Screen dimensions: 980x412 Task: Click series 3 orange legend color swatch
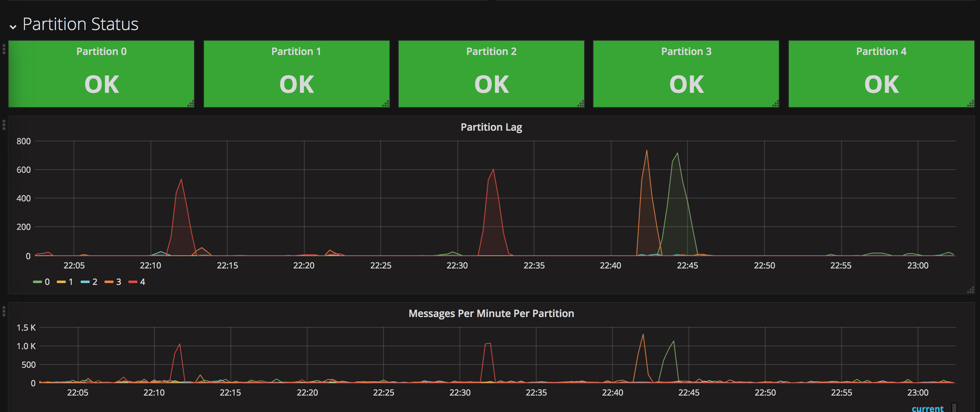[x=109, y=282]
